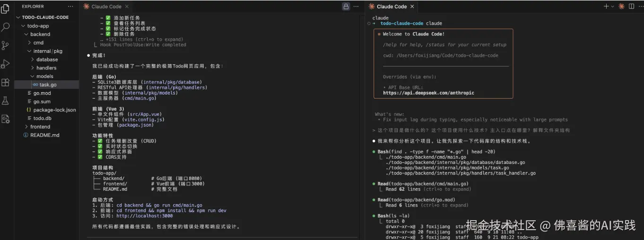Click the 'Read 6 lines' output line
Image resolution: width=644 pixels, height=240 pixels.
coord(427,205)
